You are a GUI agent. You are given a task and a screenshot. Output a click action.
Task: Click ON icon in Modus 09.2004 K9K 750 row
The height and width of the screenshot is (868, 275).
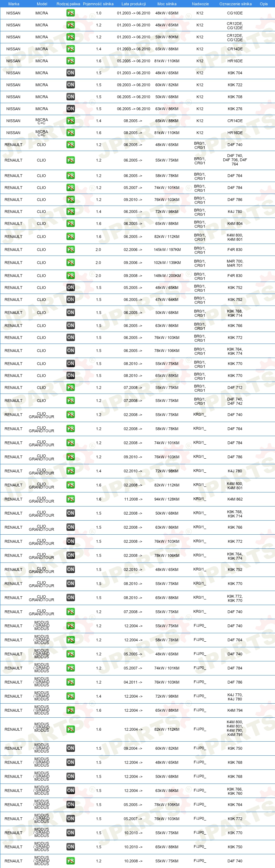coord(70,748)
